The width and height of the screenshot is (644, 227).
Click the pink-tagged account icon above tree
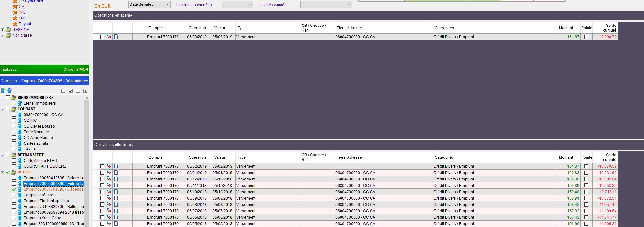click(x=10, y=91)
